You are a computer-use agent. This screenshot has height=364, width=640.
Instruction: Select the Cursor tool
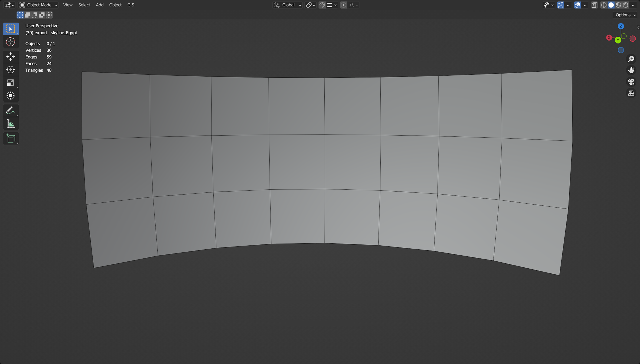(11, 42)
